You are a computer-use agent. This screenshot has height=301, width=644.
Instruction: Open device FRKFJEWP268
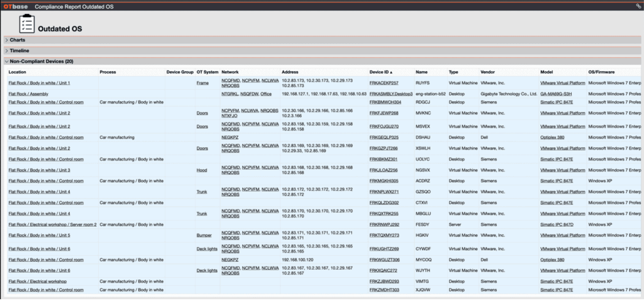tap(384, 113)
